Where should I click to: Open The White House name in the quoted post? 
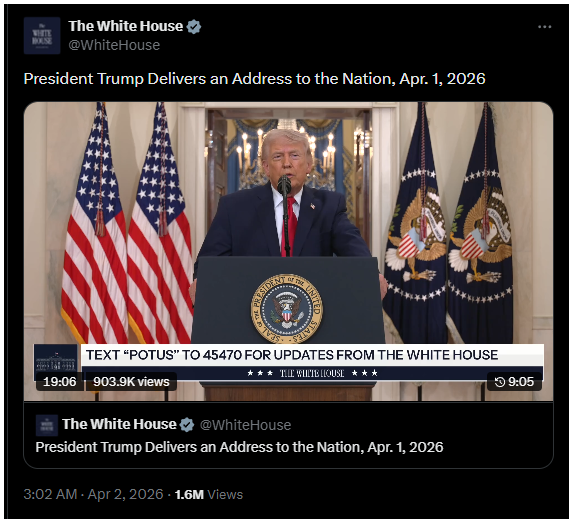coord(119,424)
